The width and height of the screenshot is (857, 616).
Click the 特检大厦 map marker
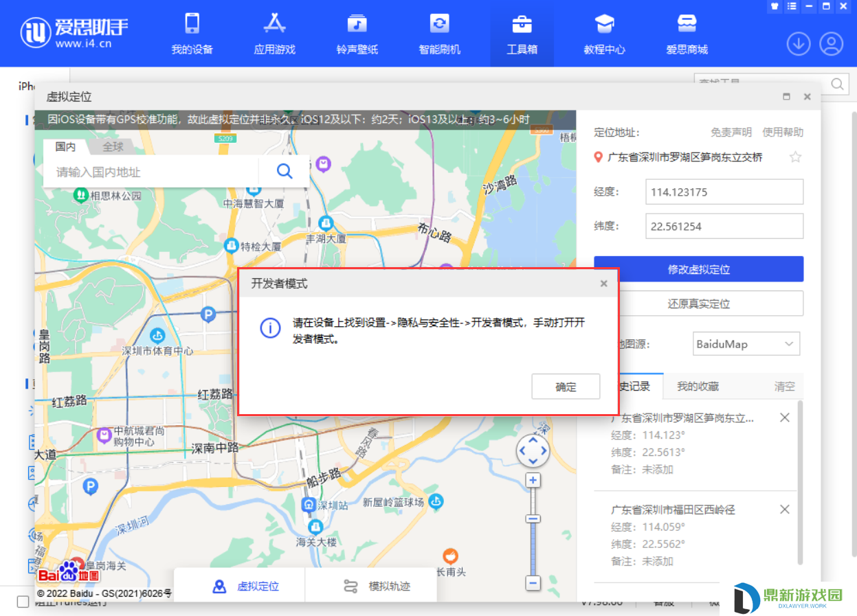(232, 245)
